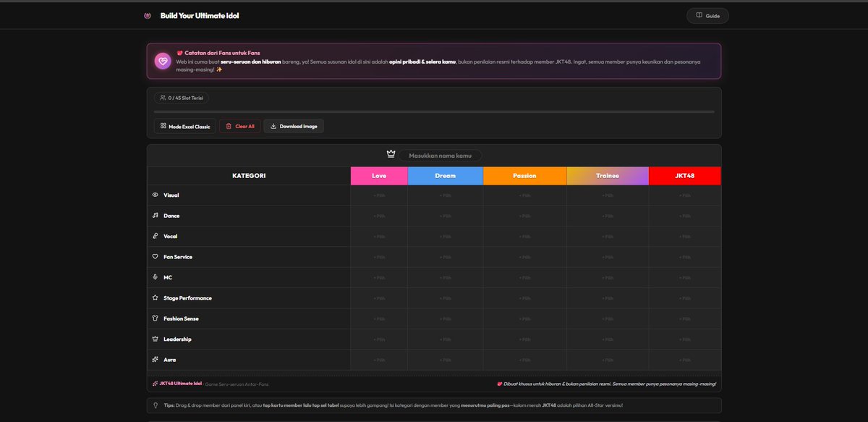Pick a member for MC under Love
Screen dimensions: 868x422
click(x=379, y=278)
